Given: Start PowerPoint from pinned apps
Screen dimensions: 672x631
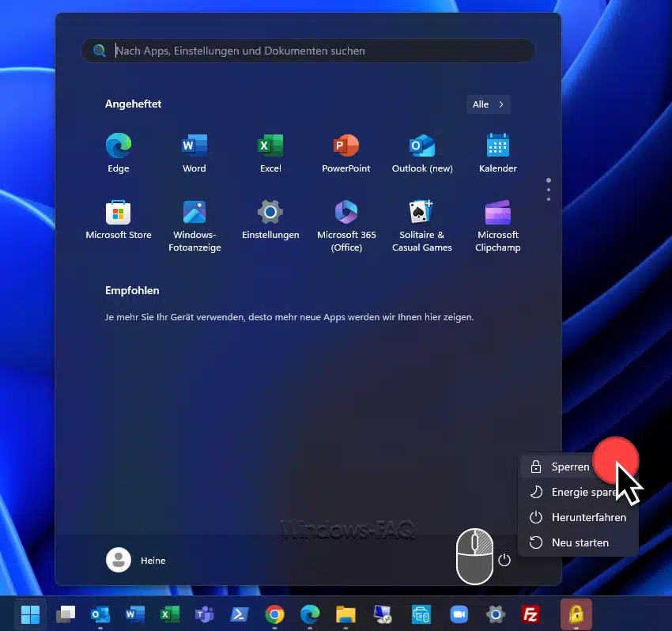Looking at the screenshot, I should (x=345, y=153).
